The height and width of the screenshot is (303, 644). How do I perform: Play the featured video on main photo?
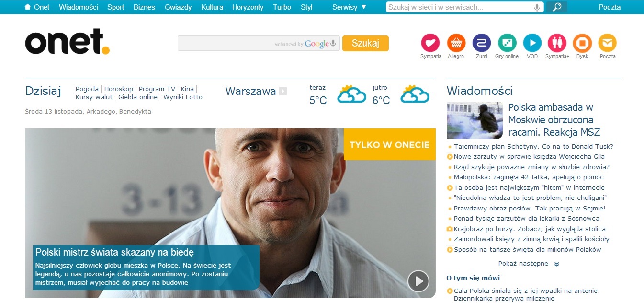[418, 281]
